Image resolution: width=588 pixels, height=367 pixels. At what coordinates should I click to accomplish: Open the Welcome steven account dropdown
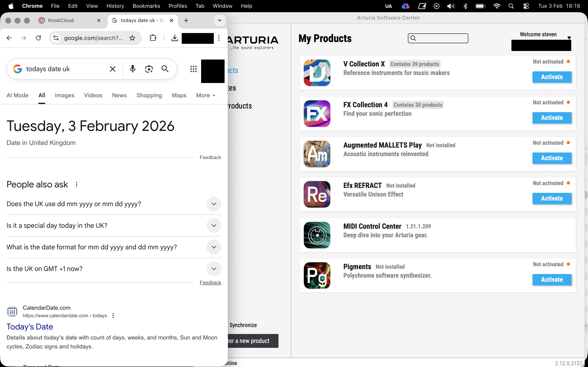pyautogui.click(x=569, y=38)
